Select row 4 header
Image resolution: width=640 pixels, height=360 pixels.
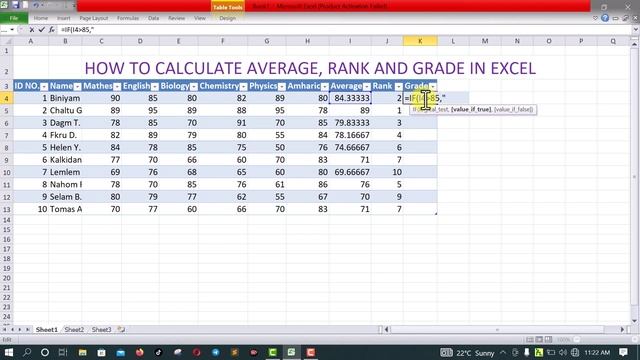pos(7,98)
